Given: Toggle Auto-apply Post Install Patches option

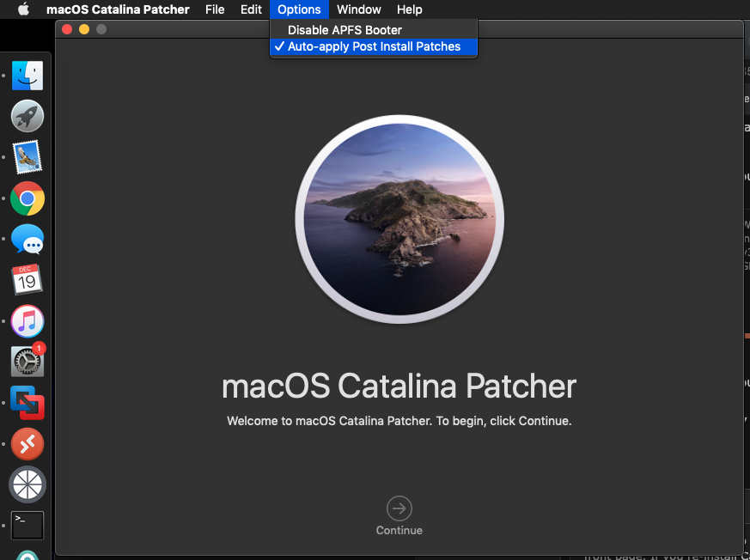Looking at the screenshot, I should 374,46.
